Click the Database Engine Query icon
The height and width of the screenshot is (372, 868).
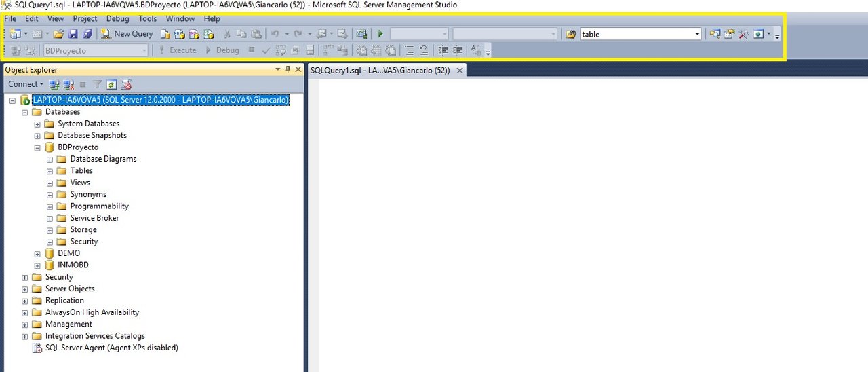pyautogui.click(x=165, y=34)
